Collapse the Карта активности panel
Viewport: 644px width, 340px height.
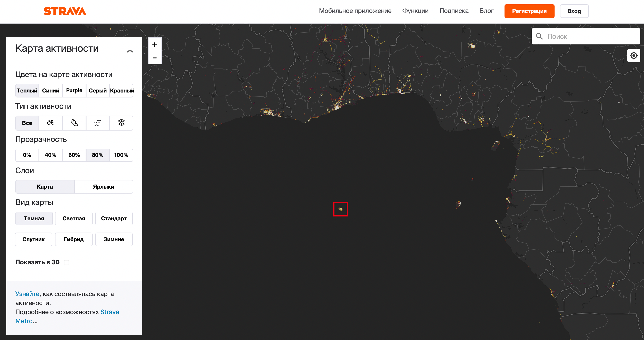point(130,51)
